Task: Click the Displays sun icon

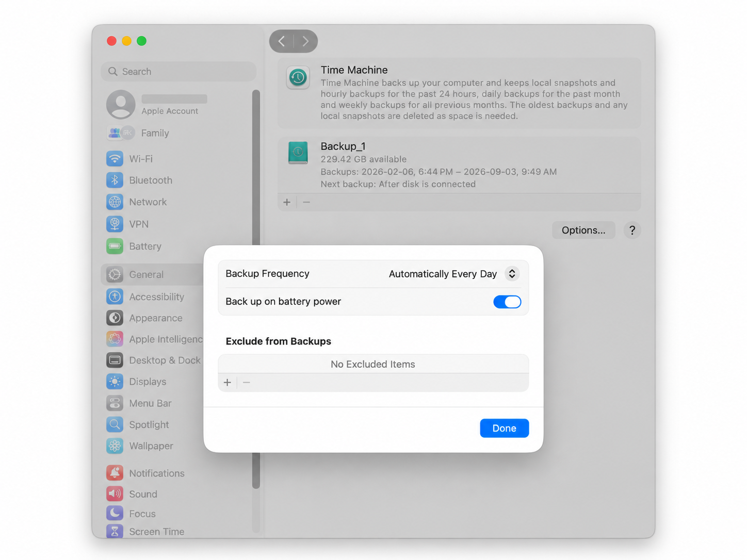Action: tap(115, 382)
